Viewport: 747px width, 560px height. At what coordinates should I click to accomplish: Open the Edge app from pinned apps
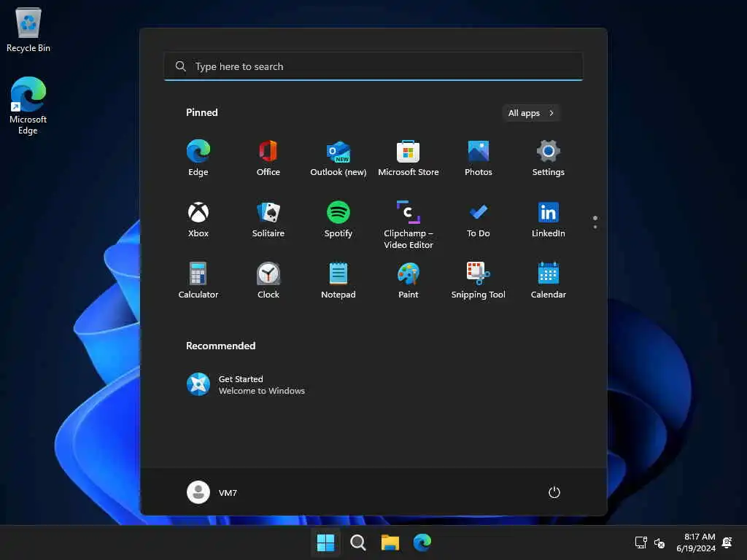[x=198, y=158]
